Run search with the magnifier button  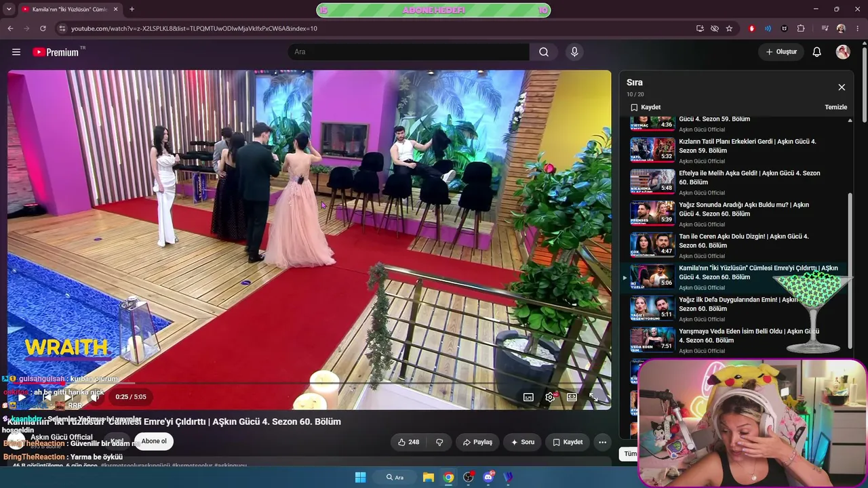544,52
